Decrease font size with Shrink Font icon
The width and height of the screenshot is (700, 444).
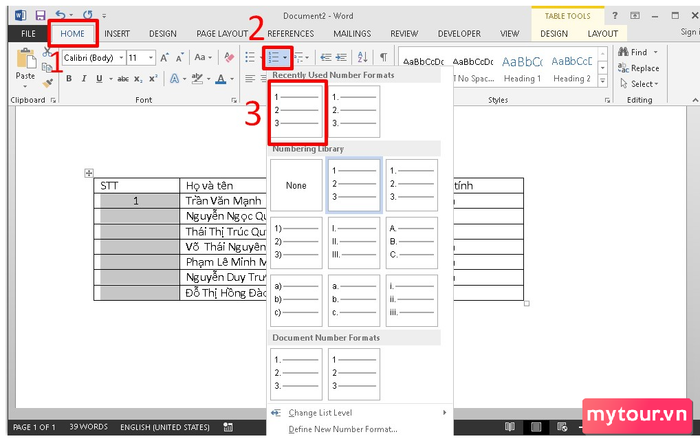point(179,58)
